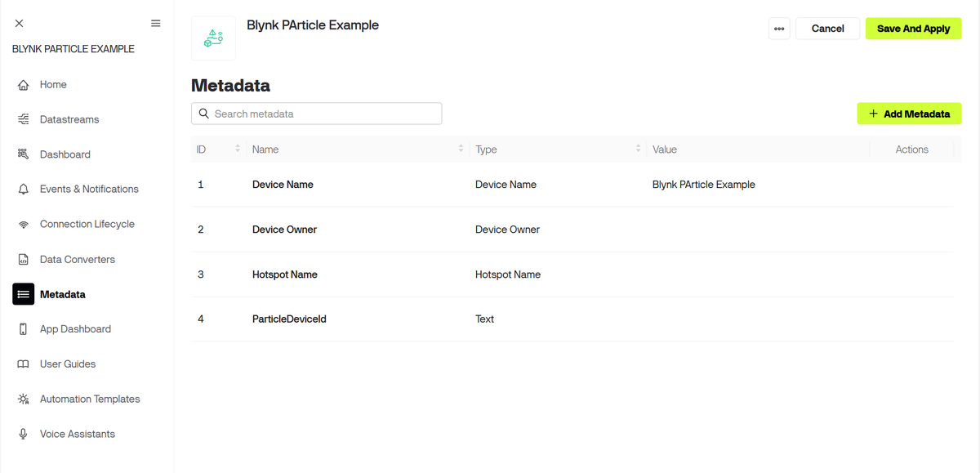Open Voice Assistants section
This screenshot has height=473, width=980.
point(78,434)
